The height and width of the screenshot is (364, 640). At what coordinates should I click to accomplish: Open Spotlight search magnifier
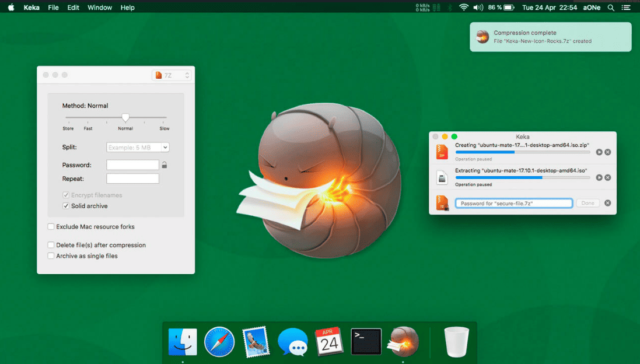pyautogui.click(x=611, y=8)
